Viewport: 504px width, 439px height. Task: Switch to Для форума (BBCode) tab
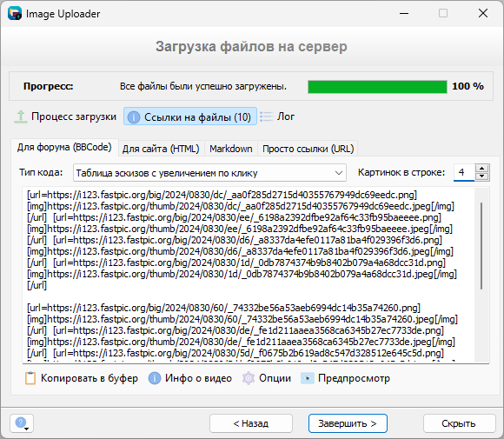[64, 147]
